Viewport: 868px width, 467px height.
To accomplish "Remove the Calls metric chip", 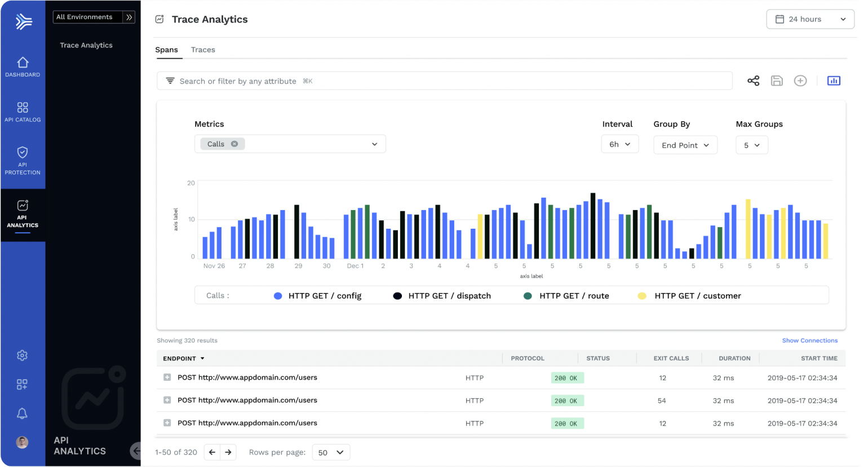I will [234, 144].
